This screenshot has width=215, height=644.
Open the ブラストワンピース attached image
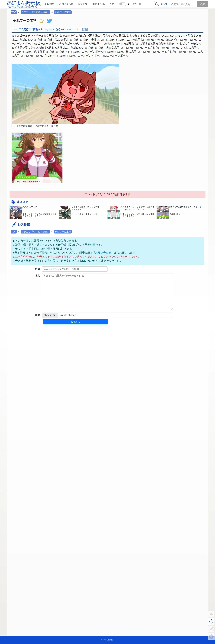[x=37, y=158]
